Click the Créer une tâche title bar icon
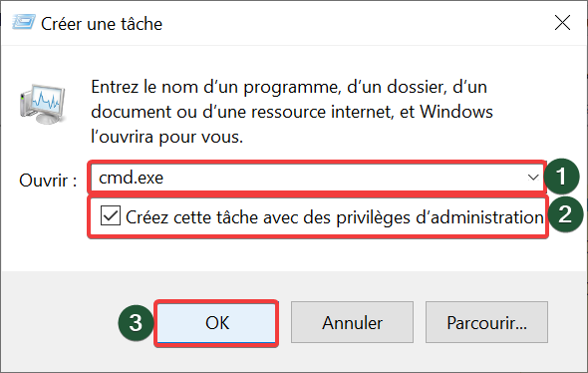 pos(24,22)
